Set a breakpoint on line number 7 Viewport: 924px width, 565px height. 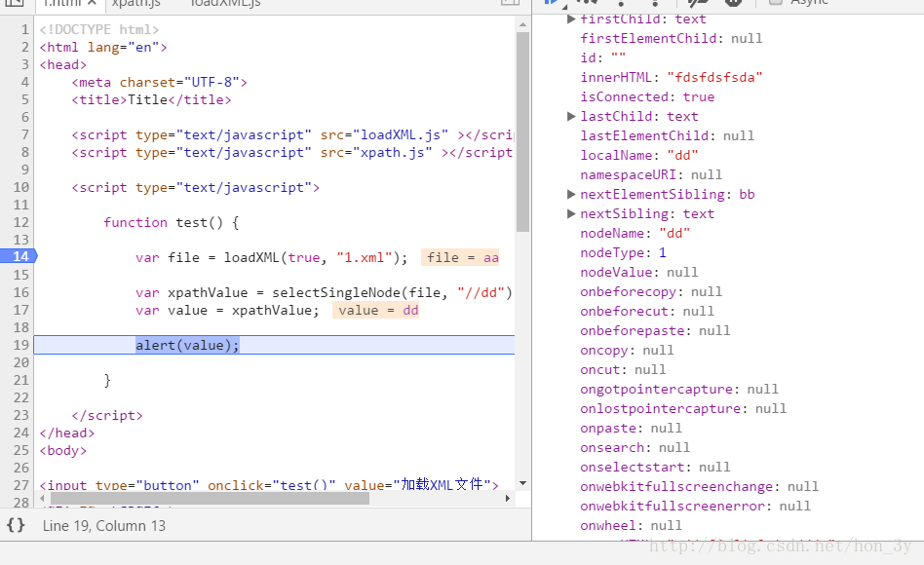click(x=24, y=134)
